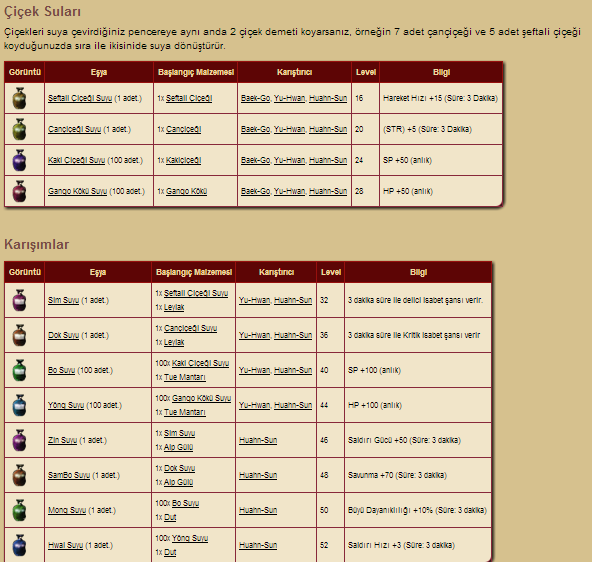
Task: Select the 'Saldırı Gücü +50' info text
Action: click(x=378, y=440)
